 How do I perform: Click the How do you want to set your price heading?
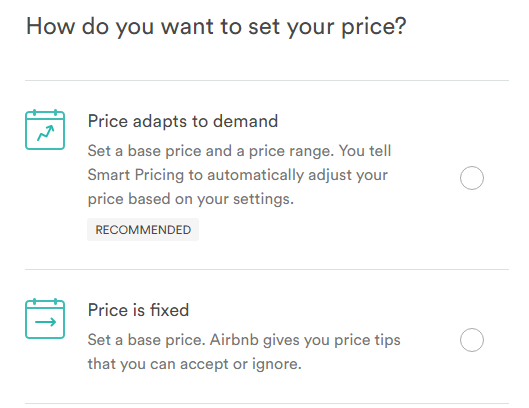[x=216, y=27]
